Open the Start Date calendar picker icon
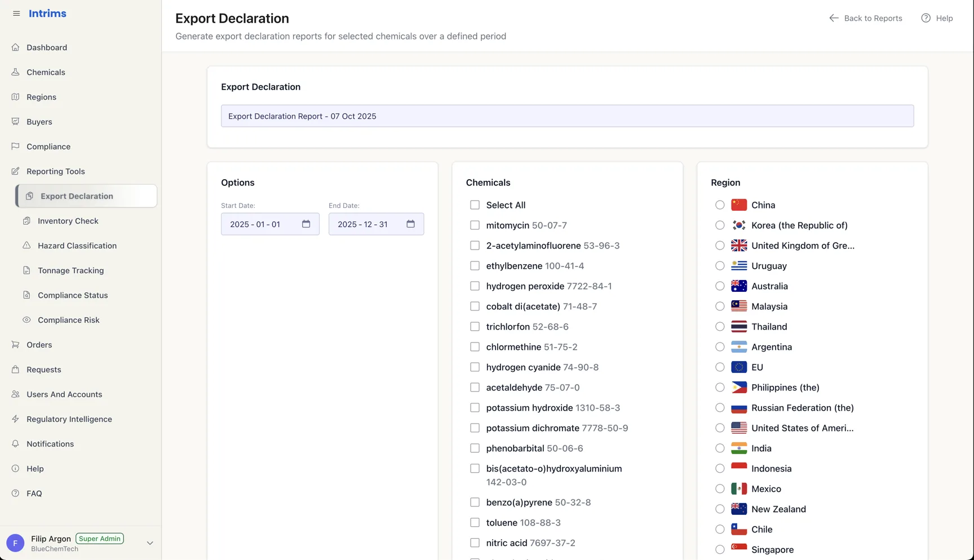Image resolution: width=974 pixels, height=560 pixels. point(306,224)
